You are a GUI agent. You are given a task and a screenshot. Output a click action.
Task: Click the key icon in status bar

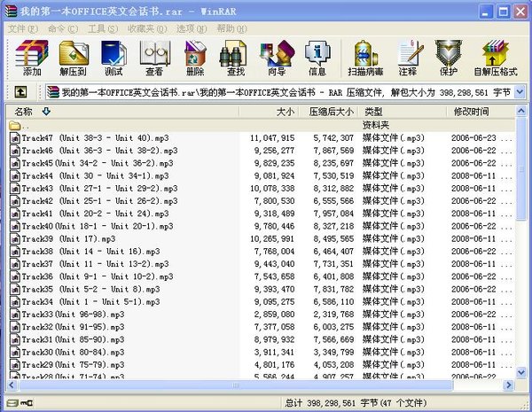pyautogui.click(x=27, y=403)
